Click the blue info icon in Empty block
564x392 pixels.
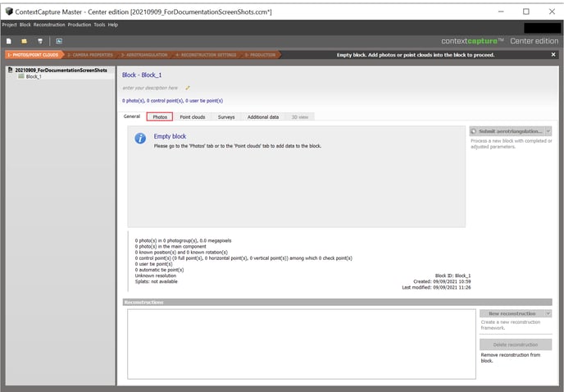(140, 139)
